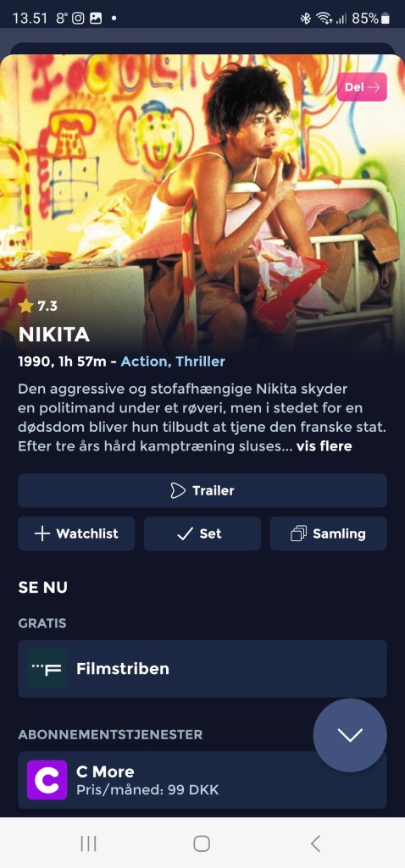Click the purple C More logo
405x868 pixels.
click(47, 780)
